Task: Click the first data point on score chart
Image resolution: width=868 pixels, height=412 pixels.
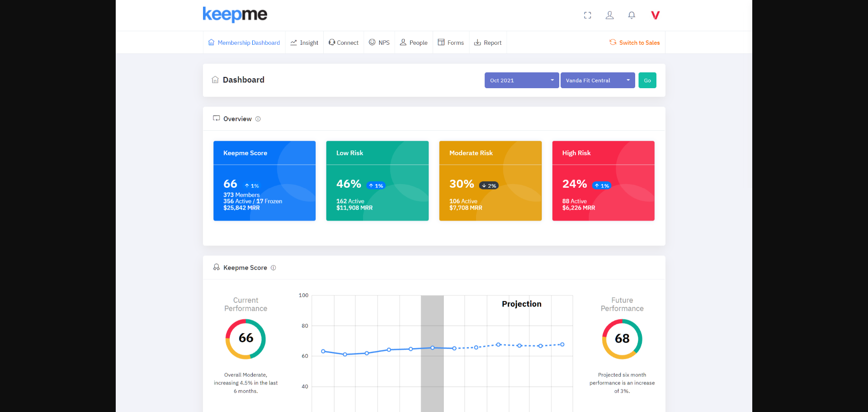Action: coord(323,351)
